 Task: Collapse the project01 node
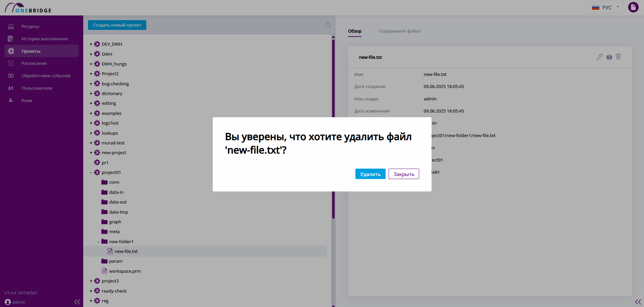tap(91, 173)
